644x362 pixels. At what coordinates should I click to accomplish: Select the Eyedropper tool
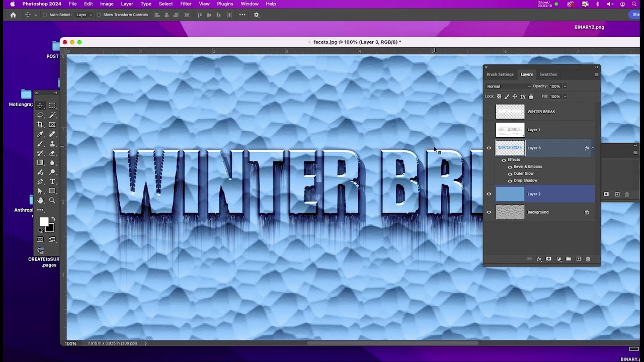(x=40, y=134)
